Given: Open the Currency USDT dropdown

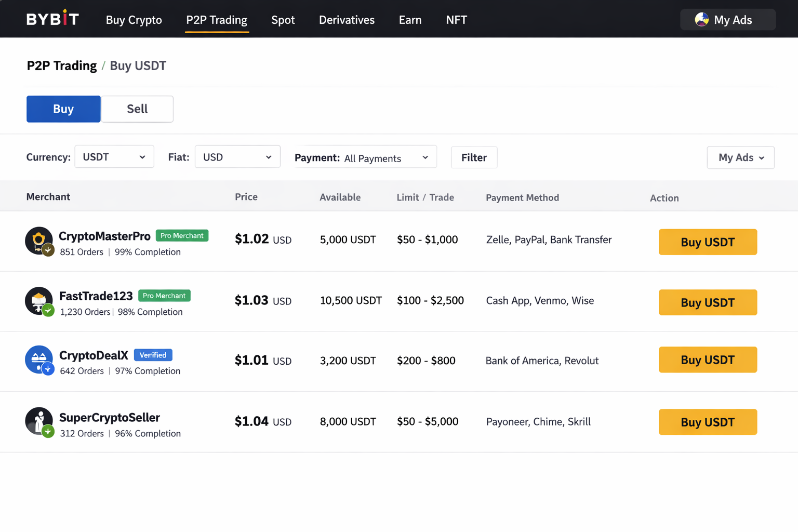Looking at the screenshot, I should [114, 157].
